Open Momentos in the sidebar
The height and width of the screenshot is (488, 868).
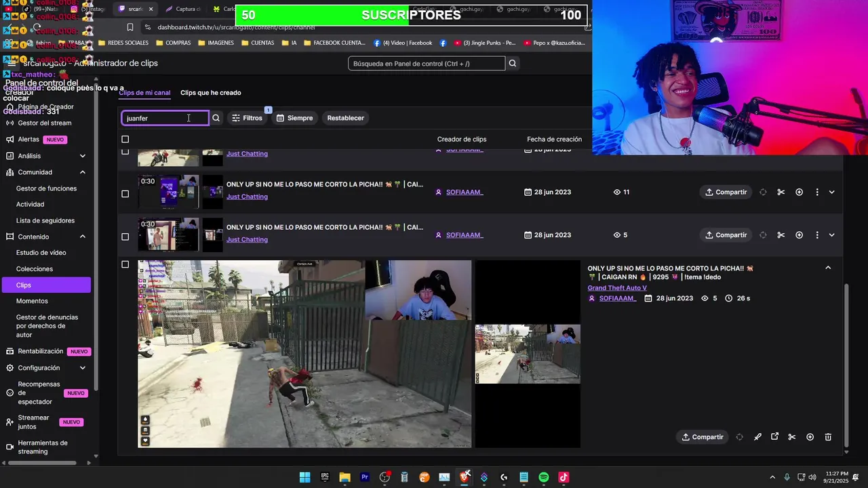32,301
